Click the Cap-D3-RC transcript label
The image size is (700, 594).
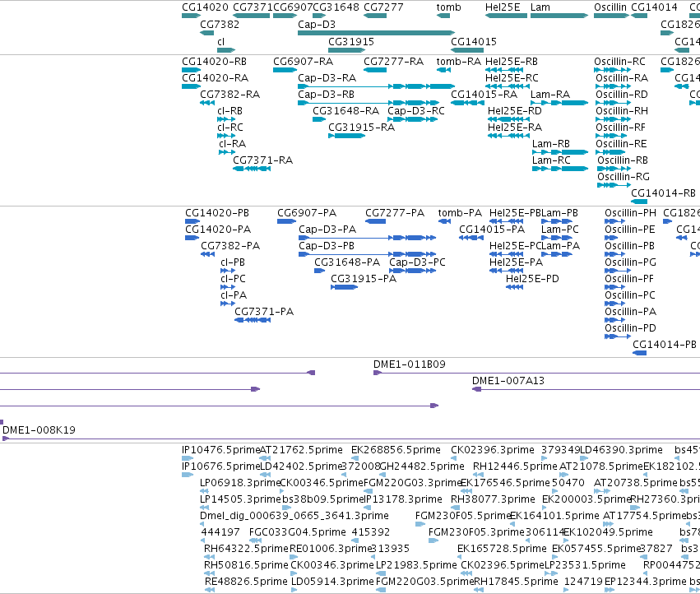pyautogui.click(x=416, y=111)
